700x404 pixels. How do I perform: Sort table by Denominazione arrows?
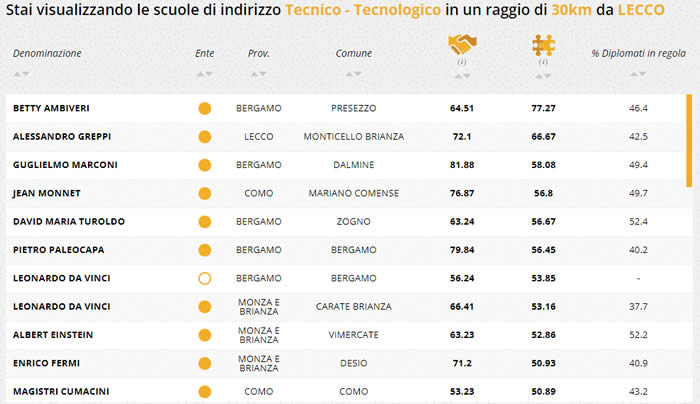click(x=21, y=74)
